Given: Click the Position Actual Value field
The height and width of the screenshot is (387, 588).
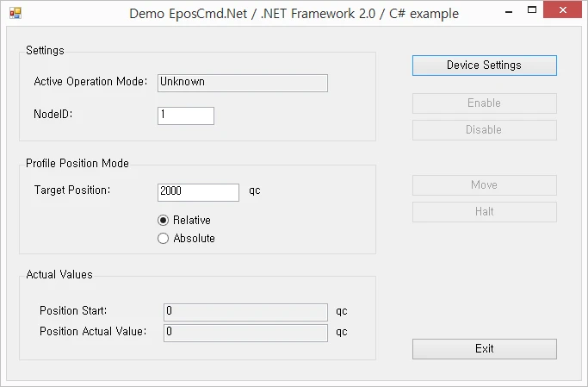Looking at the screenshot, I should point(245,333).
